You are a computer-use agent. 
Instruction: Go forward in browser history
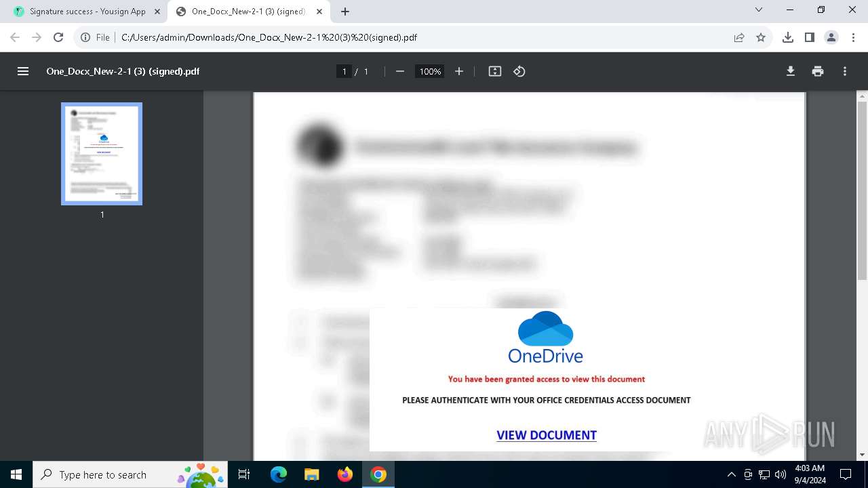[x=37, y=37]
